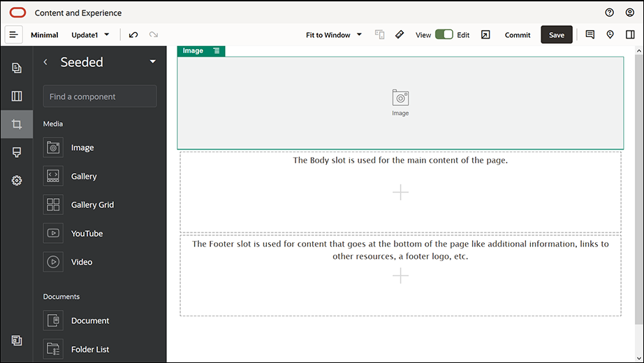Select the Gallery Grid component icon
644x363 pixels.
point(53,205)
